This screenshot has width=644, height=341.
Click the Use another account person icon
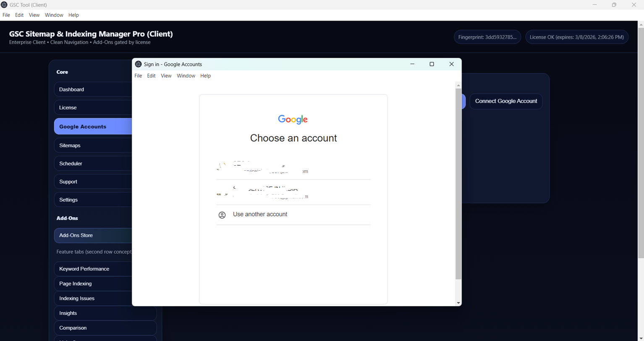(222, 215)
